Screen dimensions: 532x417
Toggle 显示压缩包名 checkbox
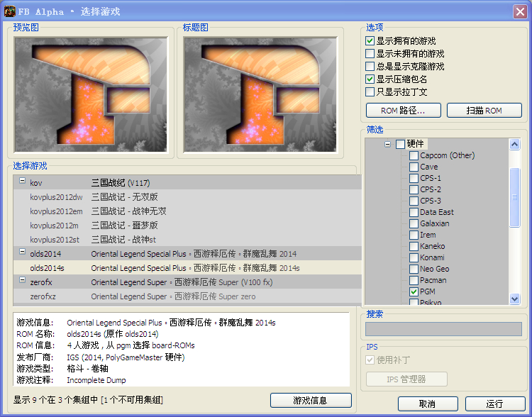point(370,79)
